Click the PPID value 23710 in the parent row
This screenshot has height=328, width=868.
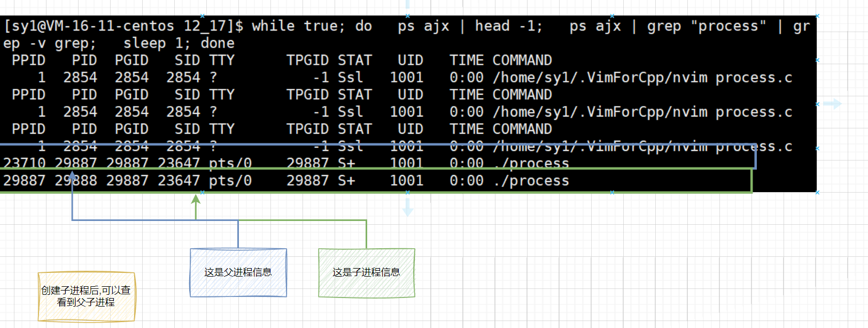pyautogui.click(x=25, y=163)
